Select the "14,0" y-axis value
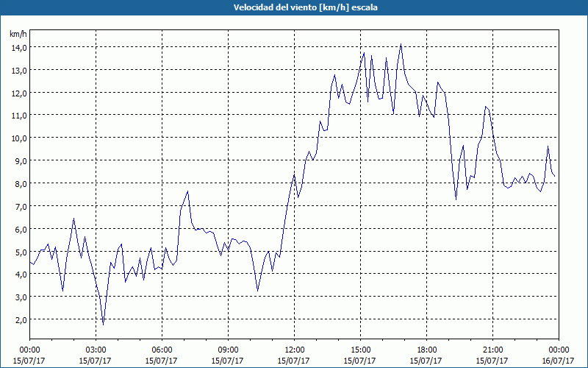Viewport: 588px width, 368px height. click(19, 47)
